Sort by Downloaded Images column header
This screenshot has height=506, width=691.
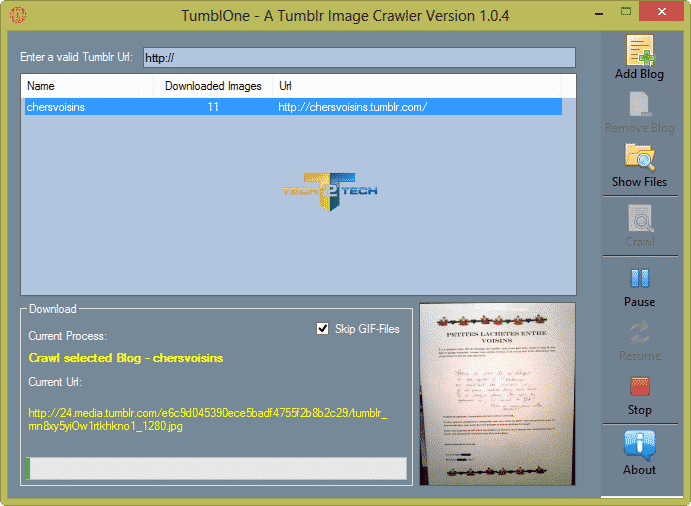tap(212, 86)
